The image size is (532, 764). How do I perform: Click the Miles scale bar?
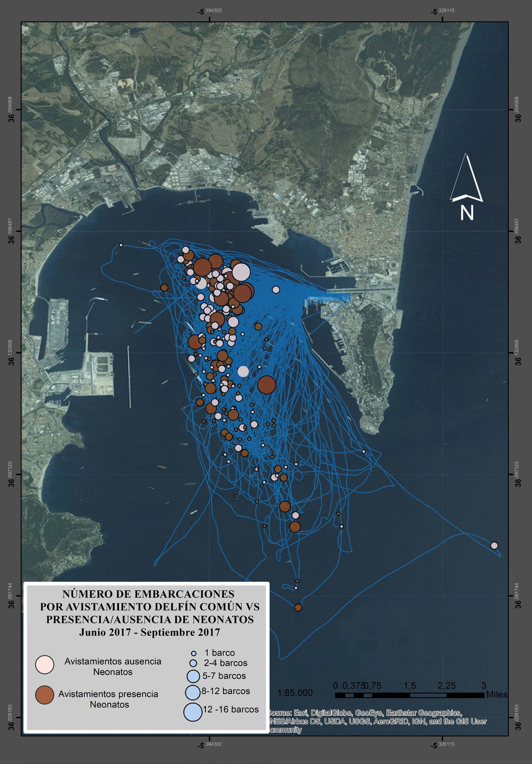pos(409,695)
